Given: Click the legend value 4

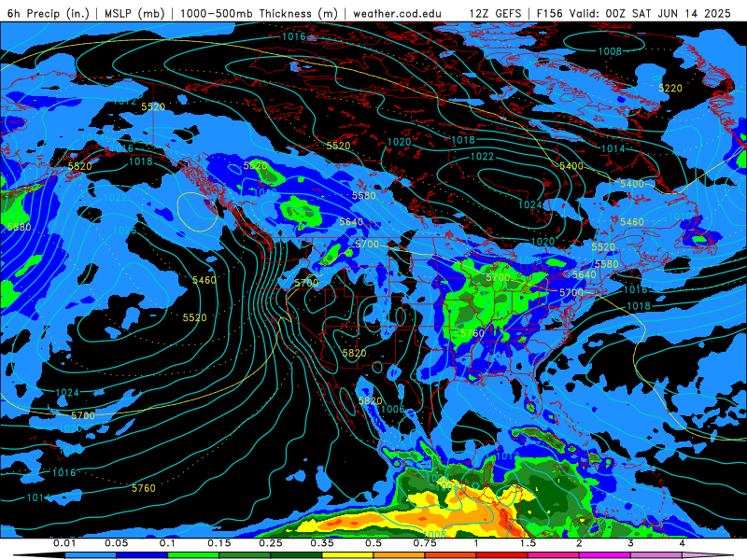Looking at the screenshot, I should click(683, 543).
